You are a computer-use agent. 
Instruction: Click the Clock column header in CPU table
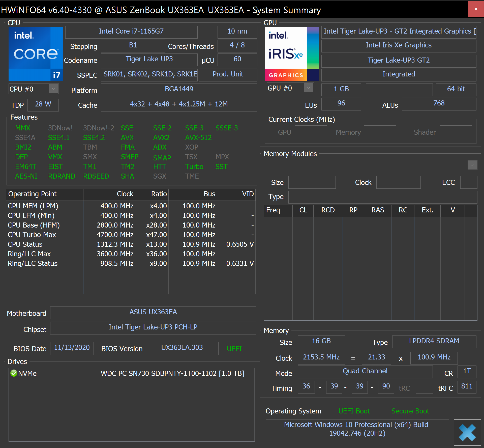pos(109,194)
